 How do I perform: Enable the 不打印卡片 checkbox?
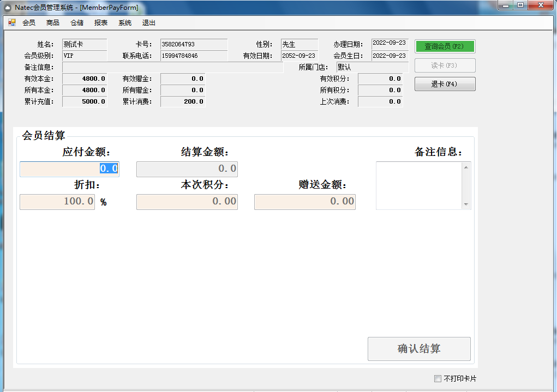click(438, 378)
